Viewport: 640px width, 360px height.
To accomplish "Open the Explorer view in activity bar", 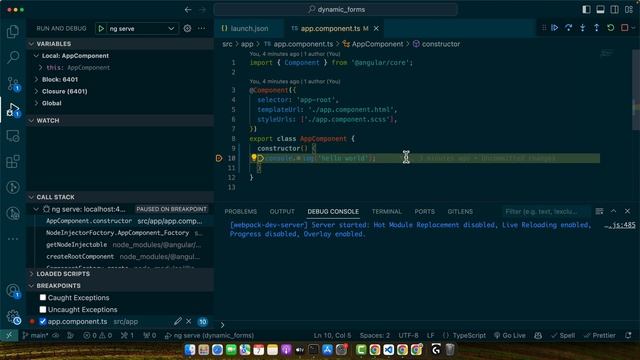I will pyautogui.click(x=13, y=31).
